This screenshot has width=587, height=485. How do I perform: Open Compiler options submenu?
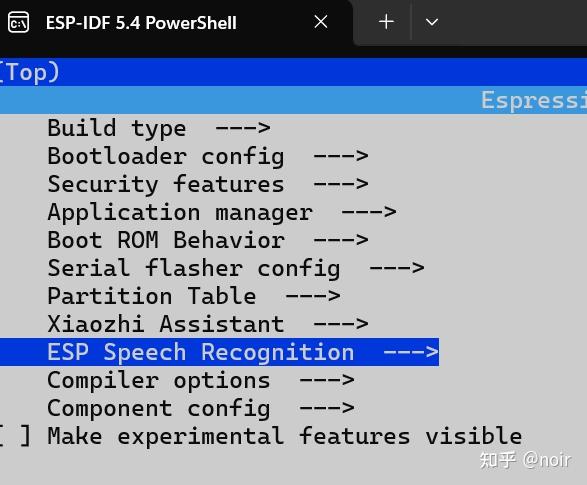coord(201,381)
